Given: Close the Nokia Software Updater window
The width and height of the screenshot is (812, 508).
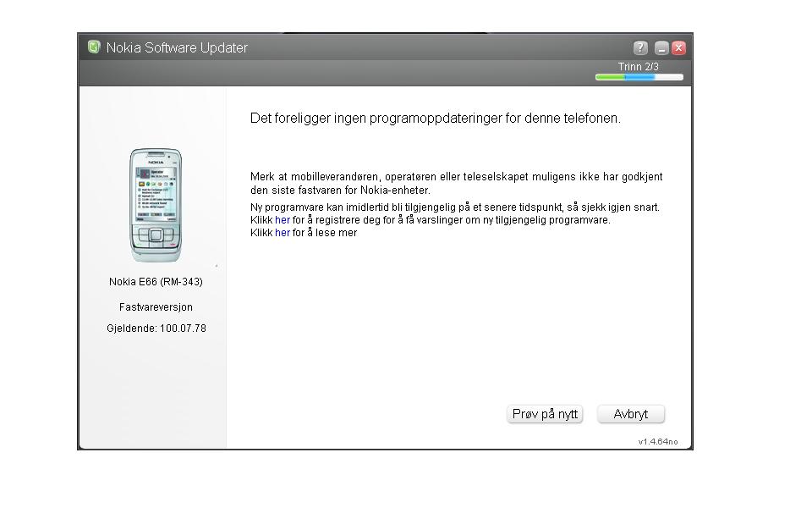Looking at the screenshot, I should [678, 48].
